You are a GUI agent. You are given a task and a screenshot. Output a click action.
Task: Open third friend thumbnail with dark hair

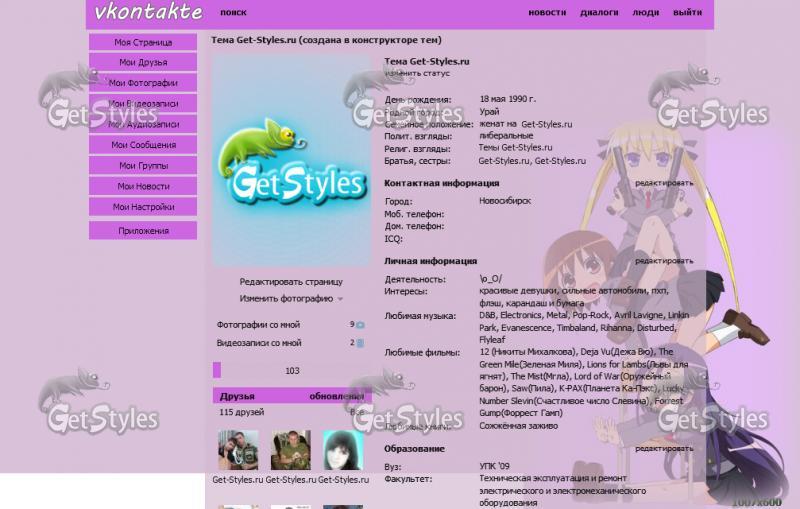pos(343,450)
